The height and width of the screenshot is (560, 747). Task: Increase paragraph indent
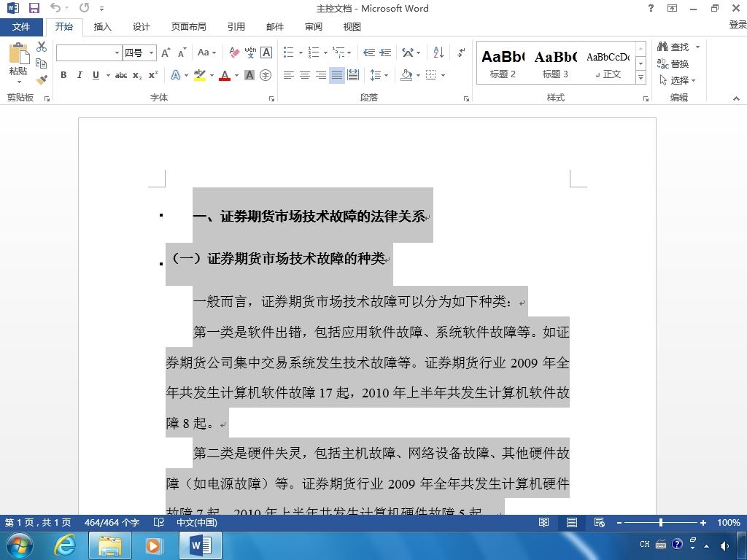(385, 52)
